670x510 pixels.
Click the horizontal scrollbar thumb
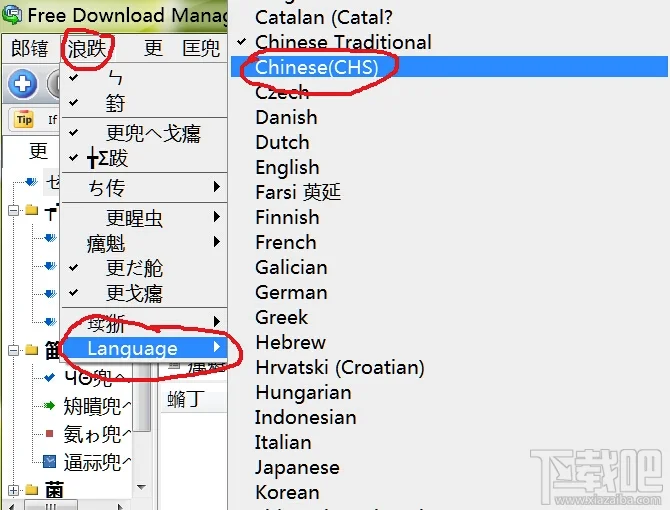[x=50, y=506]
